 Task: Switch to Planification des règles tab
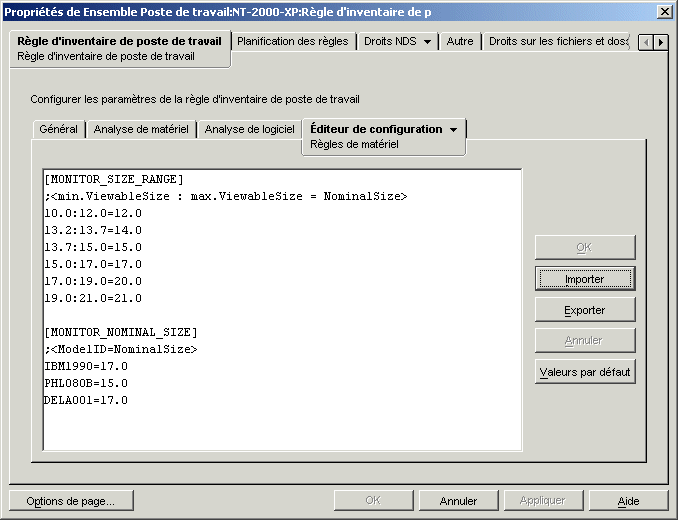click(x=293, y=41)
